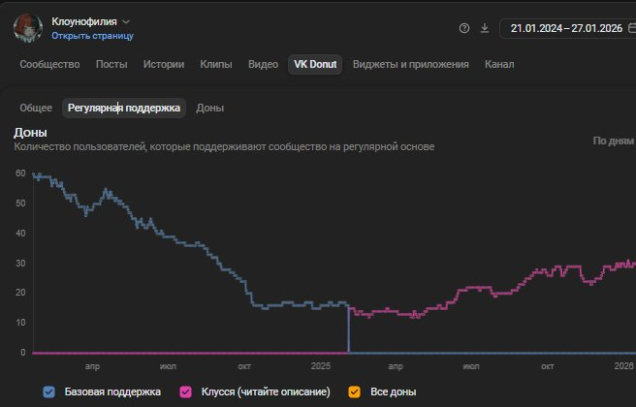636x407 pixels.
Task: Open the Доны sub-tab beside Регулярная поддержка
Action: click(x=210, y=108)
